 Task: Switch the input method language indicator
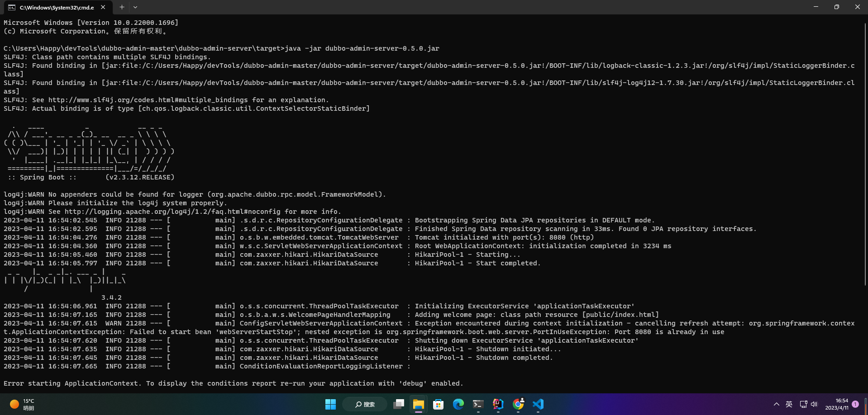pyautogui.click(x=789, y=404)
